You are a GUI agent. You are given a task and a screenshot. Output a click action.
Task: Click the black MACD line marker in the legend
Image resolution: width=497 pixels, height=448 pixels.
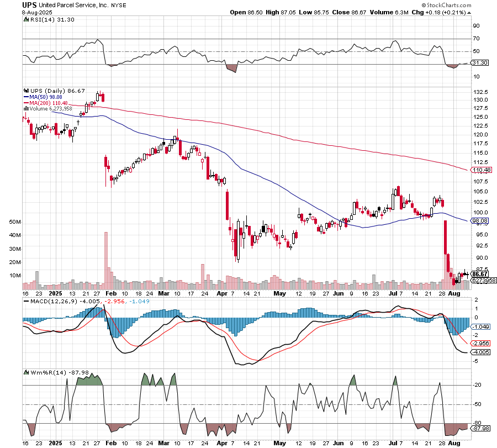(x=27, y=301)
